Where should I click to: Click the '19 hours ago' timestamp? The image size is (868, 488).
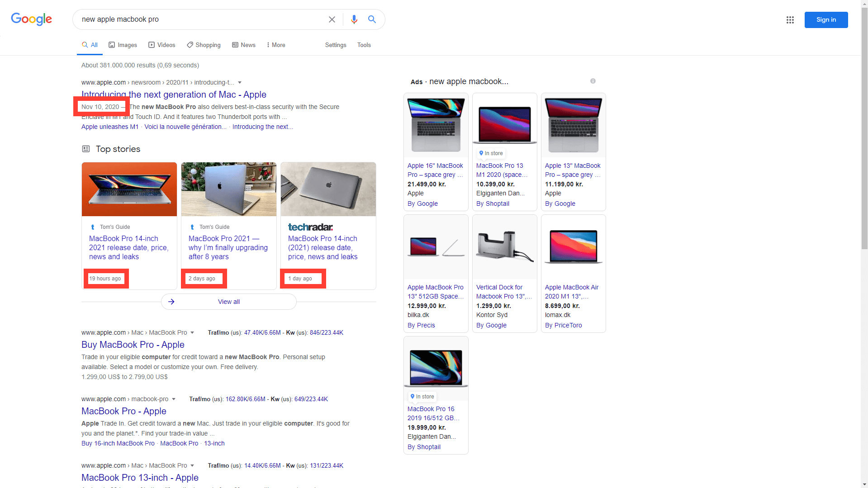point(105,279)
